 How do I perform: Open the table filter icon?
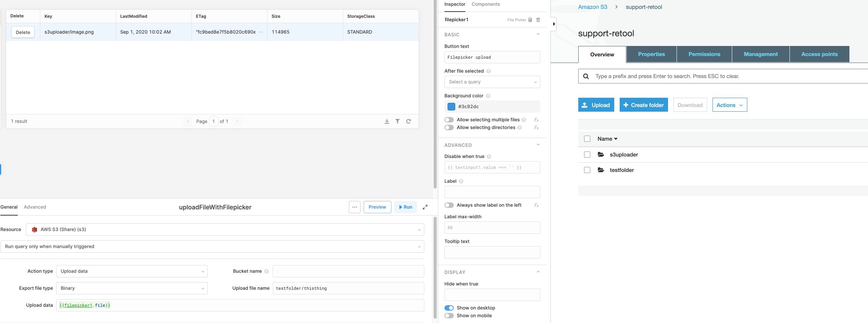tap(398, 121)
